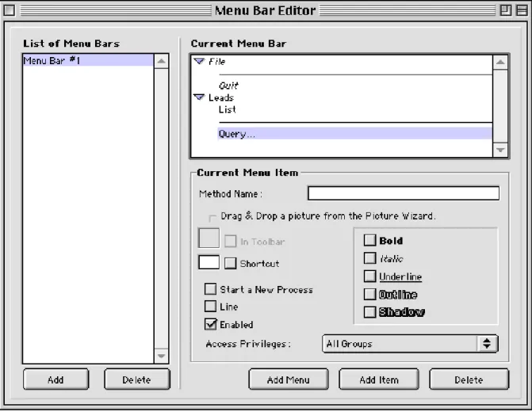Select Menu Bar #1 in the list
Image resolution: width=532 pixels, height=412 pixels.
[x=88, y=60]
